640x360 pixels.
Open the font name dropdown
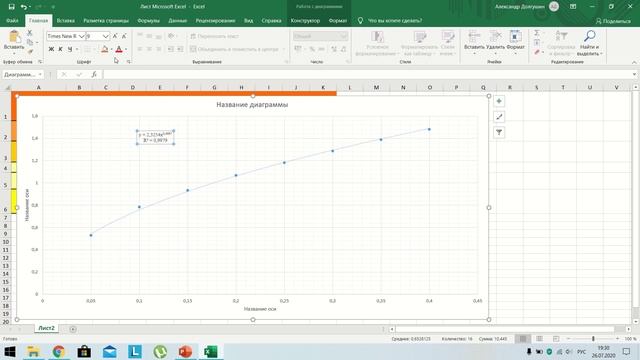coord(81,36)
